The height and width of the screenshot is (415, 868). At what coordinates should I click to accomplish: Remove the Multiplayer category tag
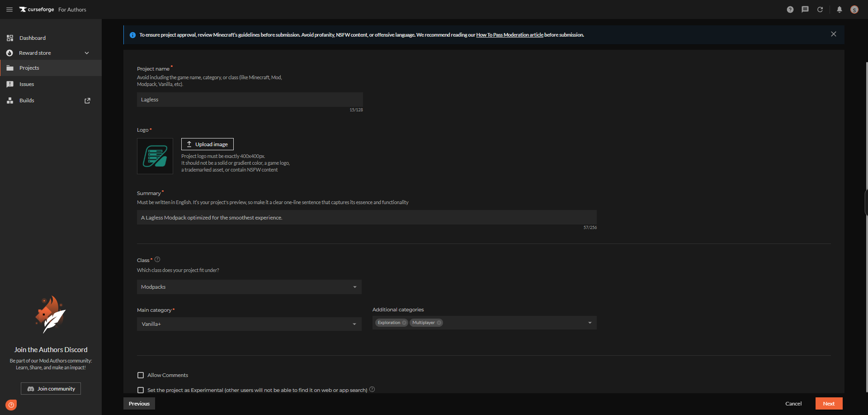click(x=439, y=323)
